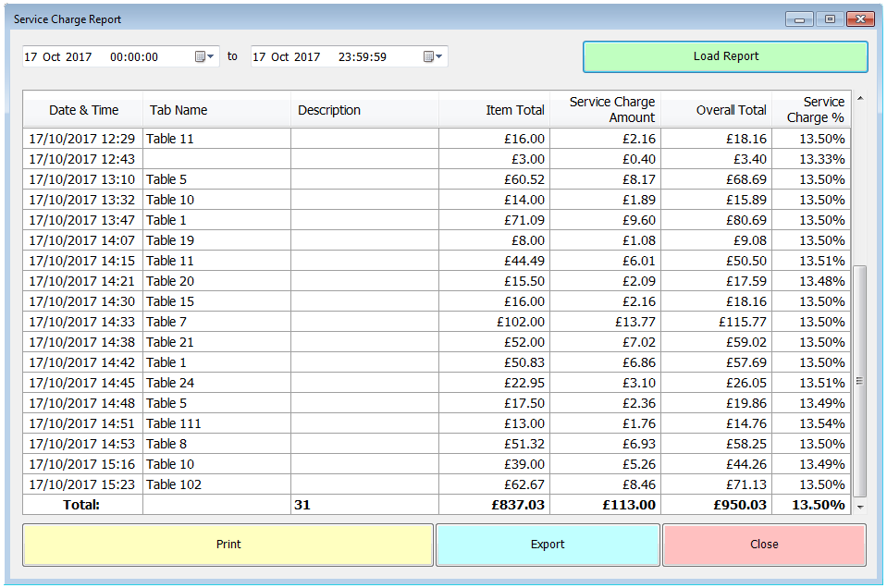Screen dimensions: 887x588
Task: Select Table 102 cell
Action: (216, 484)
